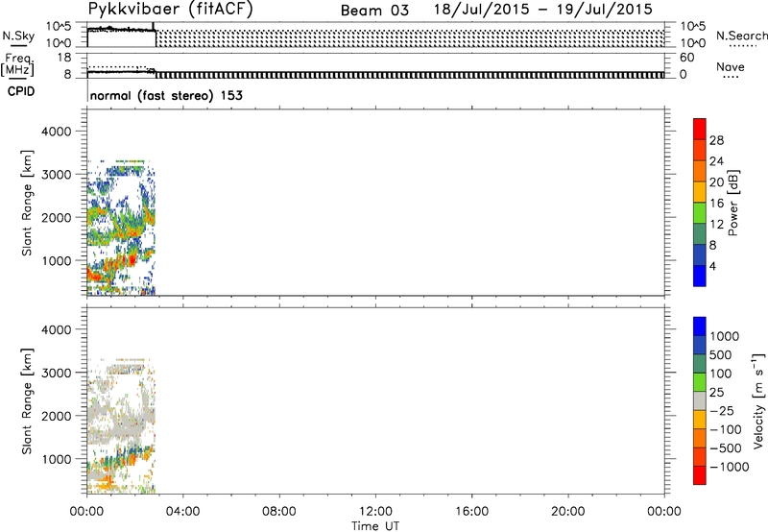Click the 16:00 time axis tick label
The image size is (768, 532).
471,512
